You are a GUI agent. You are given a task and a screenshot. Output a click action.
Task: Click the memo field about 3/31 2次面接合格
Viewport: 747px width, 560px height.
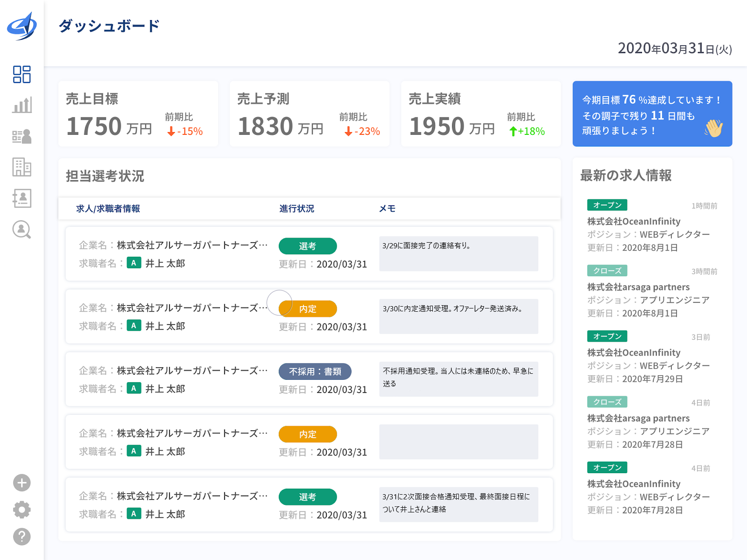458,504
